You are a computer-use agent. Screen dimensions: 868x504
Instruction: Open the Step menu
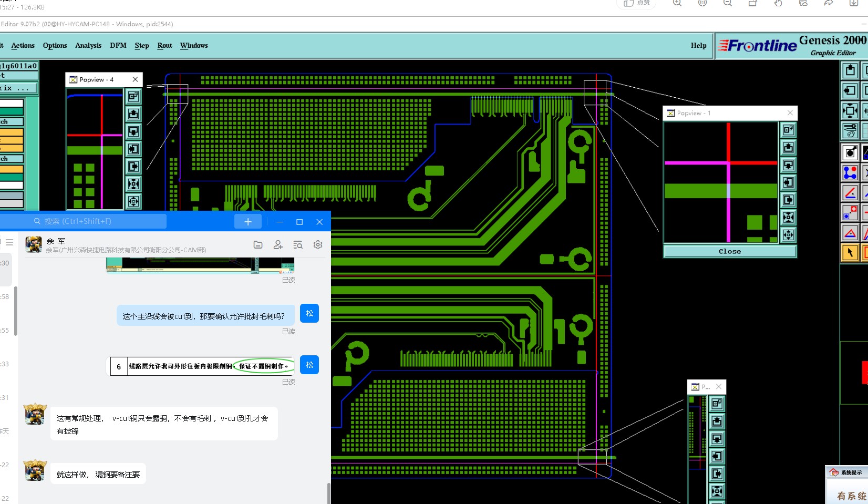142,46
